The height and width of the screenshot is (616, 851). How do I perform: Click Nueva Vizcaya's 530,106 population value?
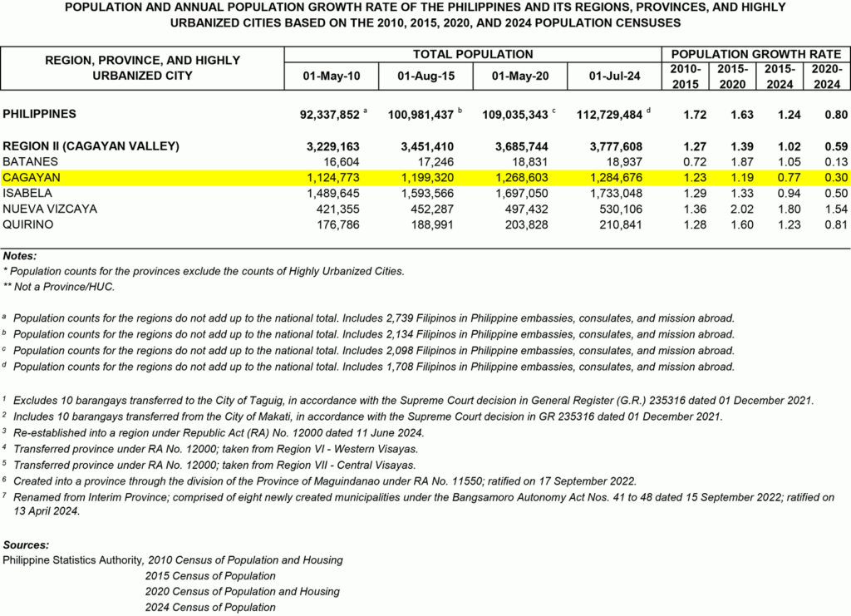click(619, 209)
